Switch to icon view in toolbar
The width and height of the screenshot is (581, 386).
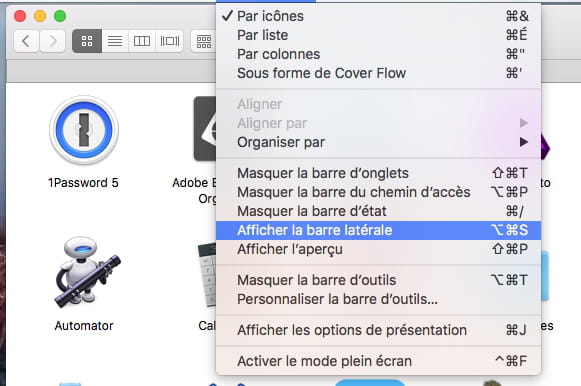tap(87, 41)
